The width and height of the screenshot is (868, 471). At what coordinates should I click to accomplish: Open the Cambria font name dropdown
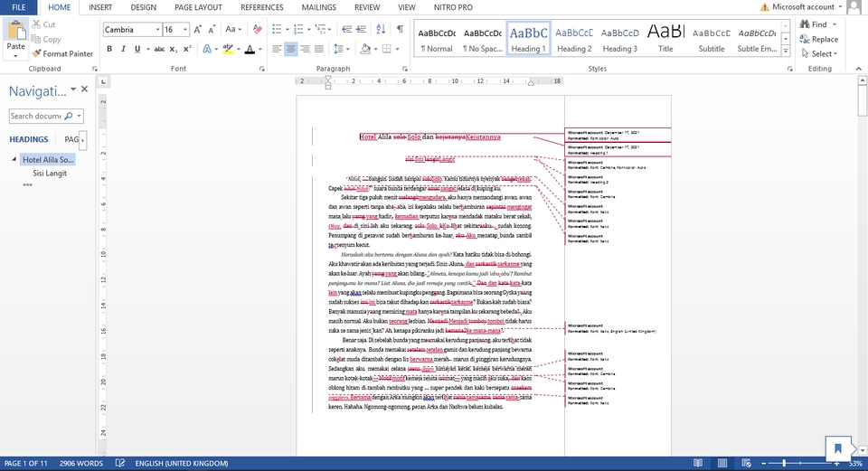point(156,30)
